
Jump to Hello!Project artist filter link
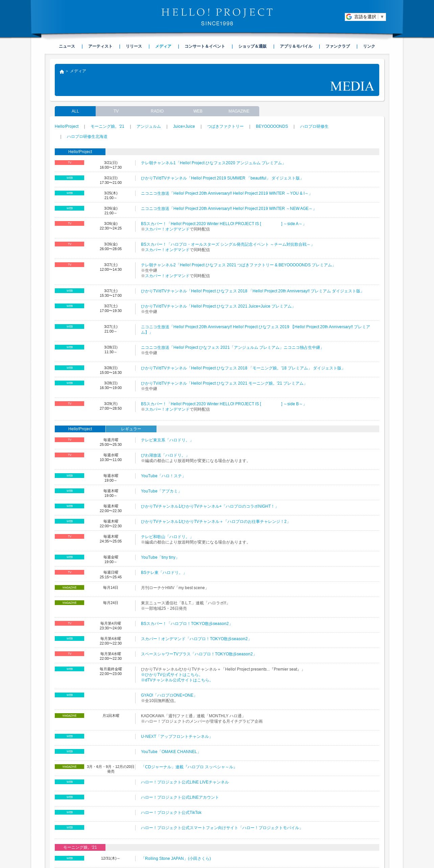[67, 126]
